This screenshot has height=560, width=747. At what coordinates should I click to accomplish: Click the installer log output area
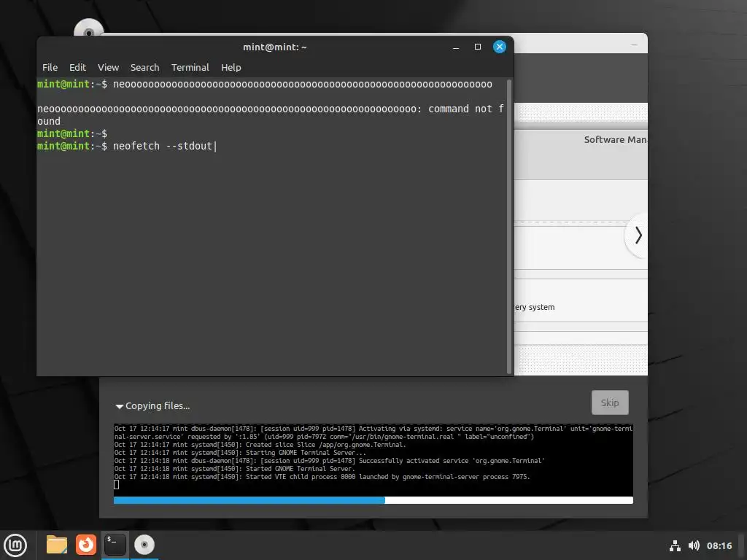click(373, 459)
